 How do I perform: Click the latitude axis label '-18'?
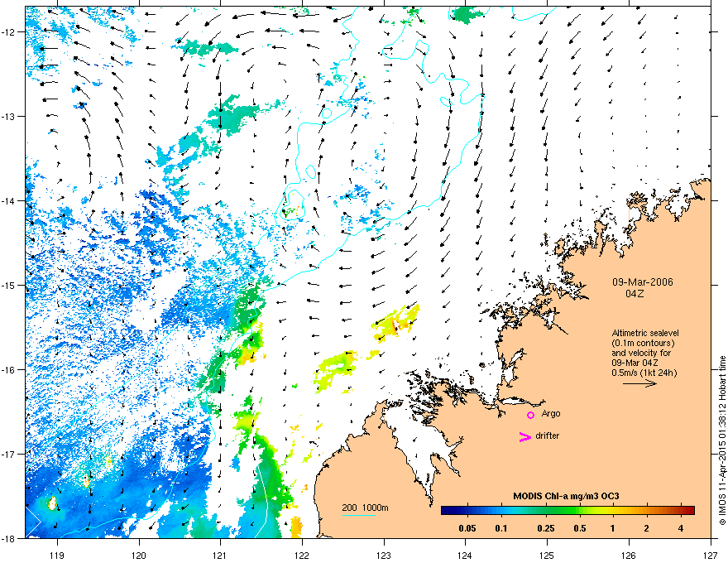pos(9,538)
